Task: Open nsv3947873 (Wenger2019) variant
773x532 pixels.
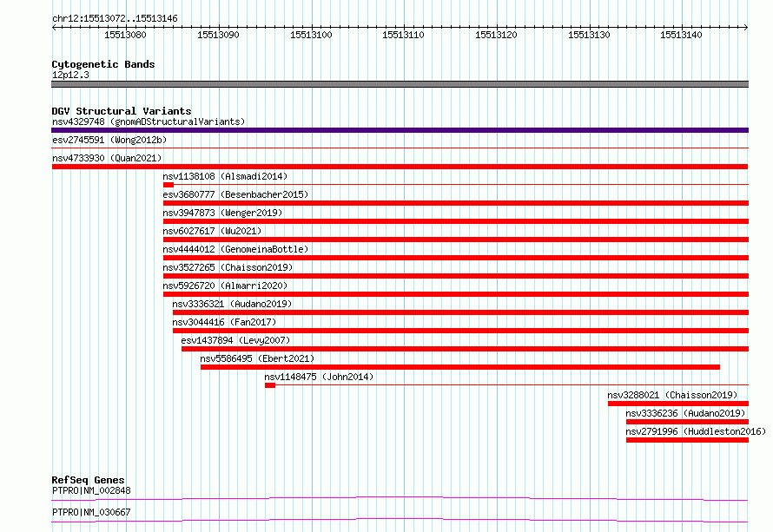Action: coord(222,213)
